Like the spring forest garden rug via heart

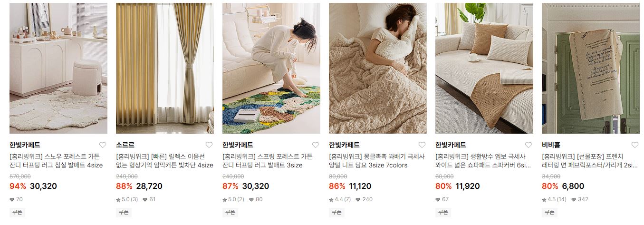316,145
